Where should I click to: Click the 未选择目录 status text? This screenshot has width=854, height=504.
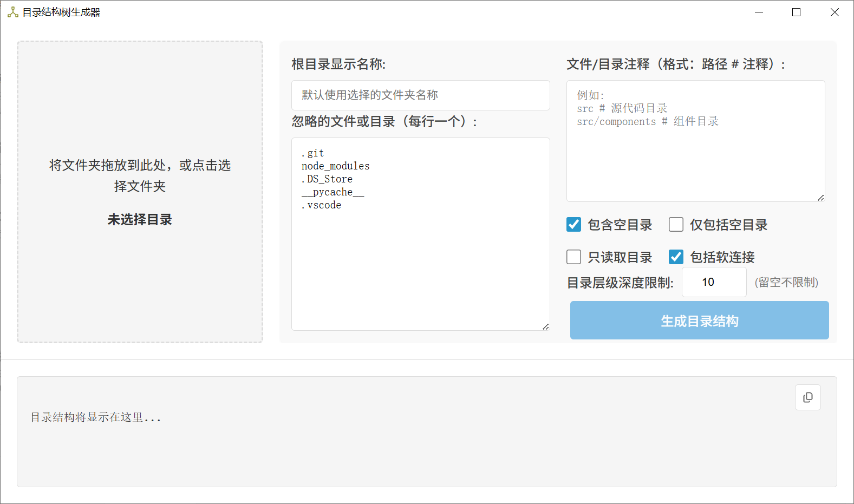[140, 220]
